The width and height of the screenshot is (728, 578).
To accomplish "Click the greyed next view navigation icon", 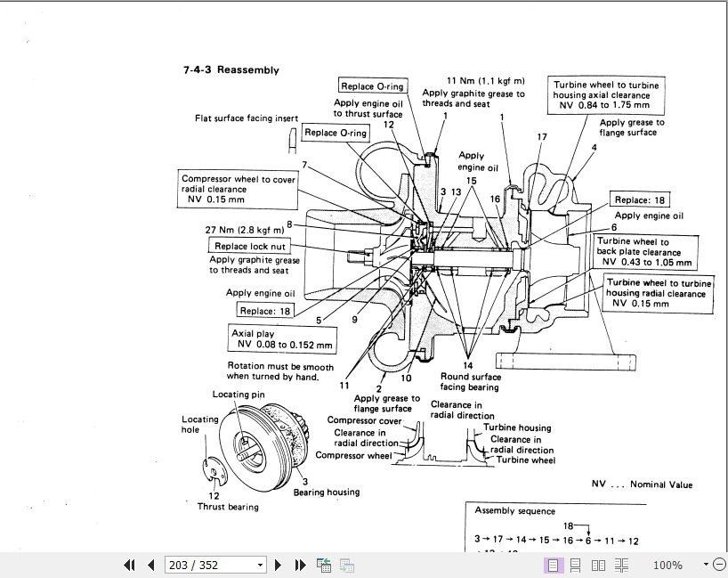I will [347, 565].
